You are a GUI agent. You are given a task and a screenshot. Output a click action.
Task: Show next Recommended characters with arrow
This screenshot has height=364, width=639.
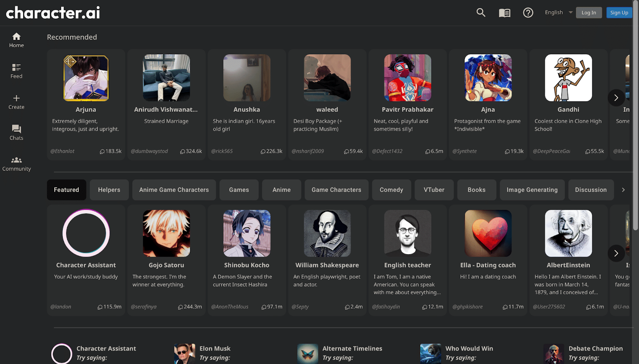[x=616, y=97]
